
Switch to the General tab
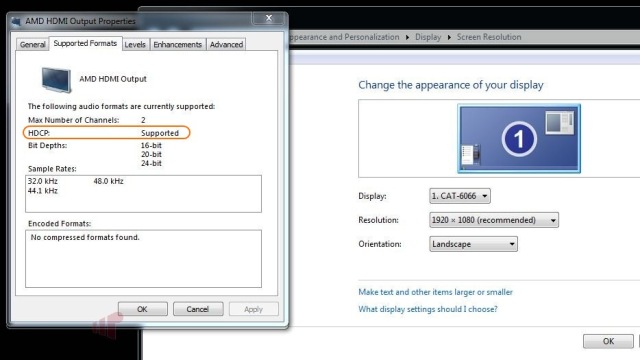click(32, 44)
